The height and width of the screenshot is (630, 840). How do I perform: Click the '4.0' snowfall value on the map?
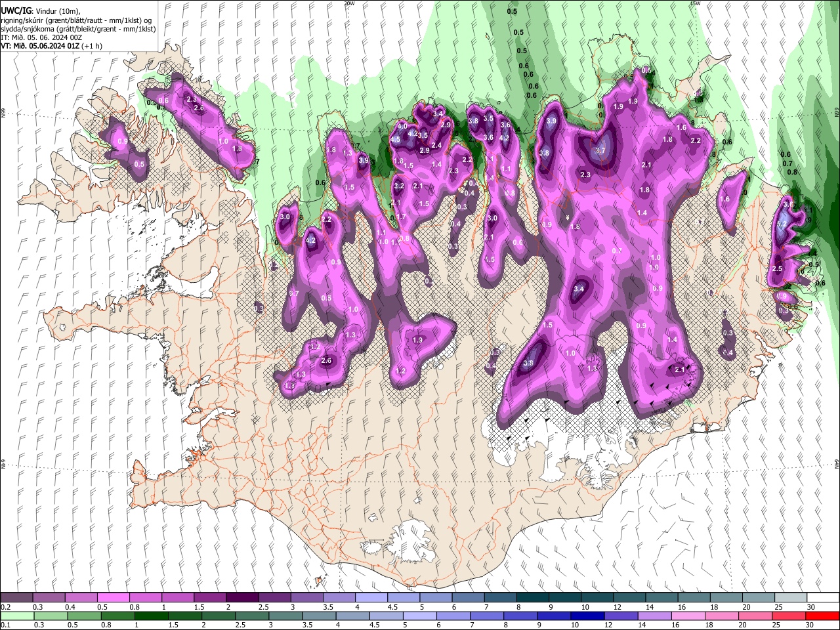tap(402, 125)
